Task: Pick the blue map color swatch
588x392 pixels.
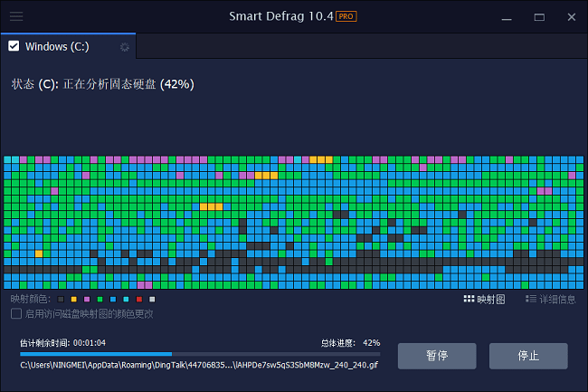Action: (113, 299)
